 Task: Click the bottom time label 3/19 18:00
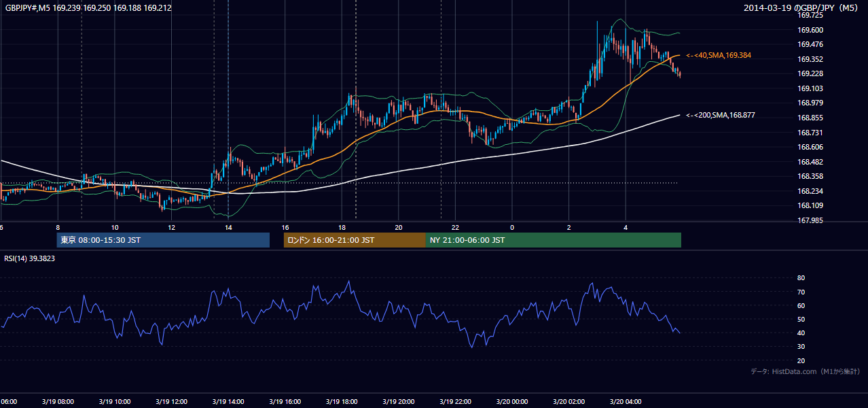click(x=341, y=402)
